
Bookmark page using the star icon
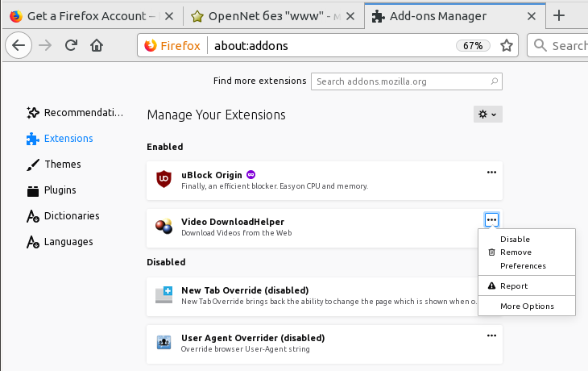tap(506, 46)
